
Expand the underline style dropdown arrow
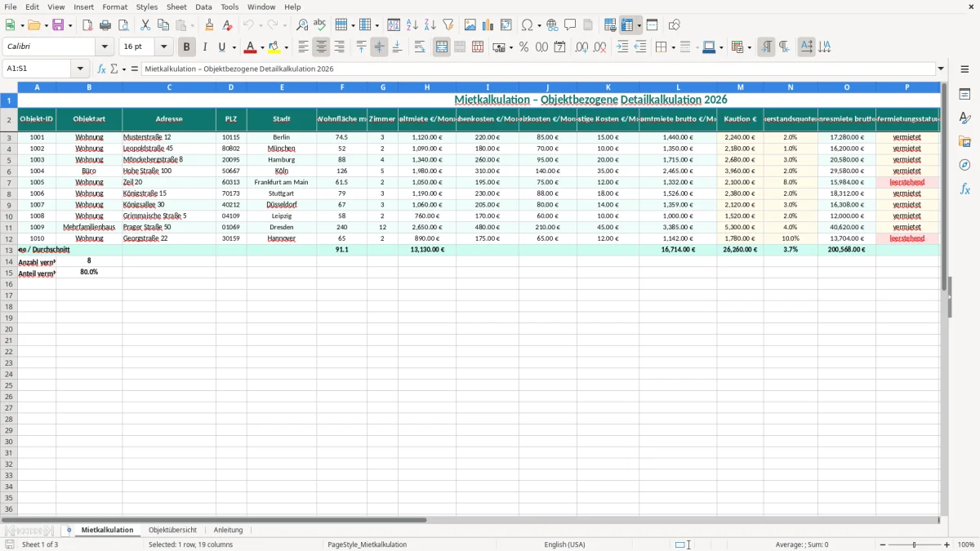(234, 47)
